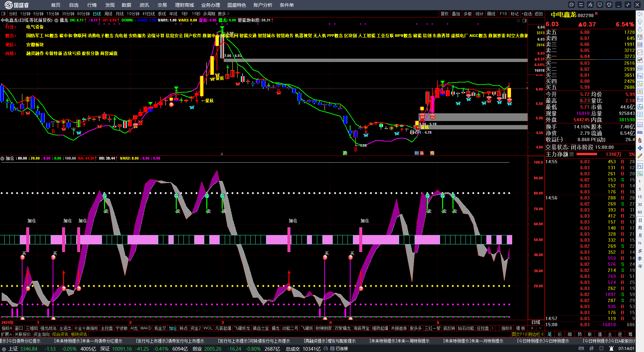
Task: Expand the 扩展 panel
Action: (6, 334)
